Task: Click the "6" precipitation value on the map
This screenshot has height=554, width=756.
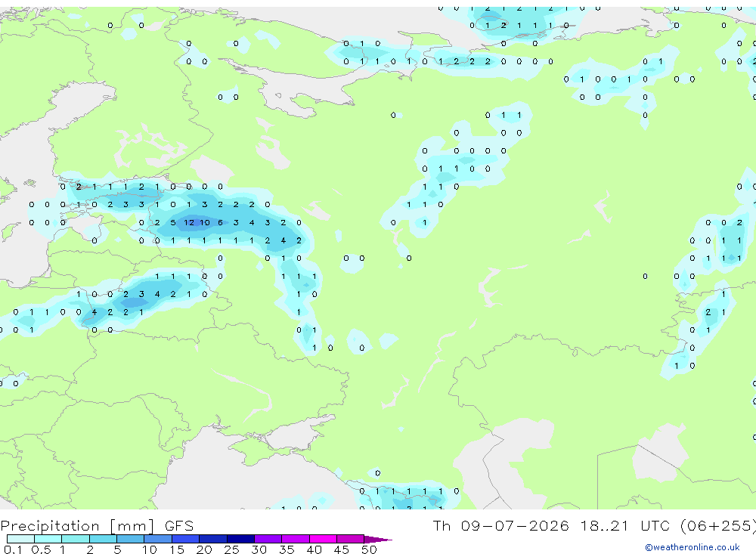Action: [220, 222]
